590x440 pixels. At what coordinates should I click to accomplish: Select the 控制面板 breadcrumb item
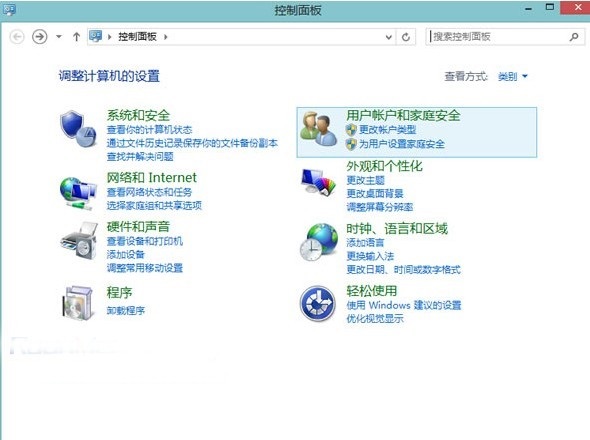pos(137,37)
